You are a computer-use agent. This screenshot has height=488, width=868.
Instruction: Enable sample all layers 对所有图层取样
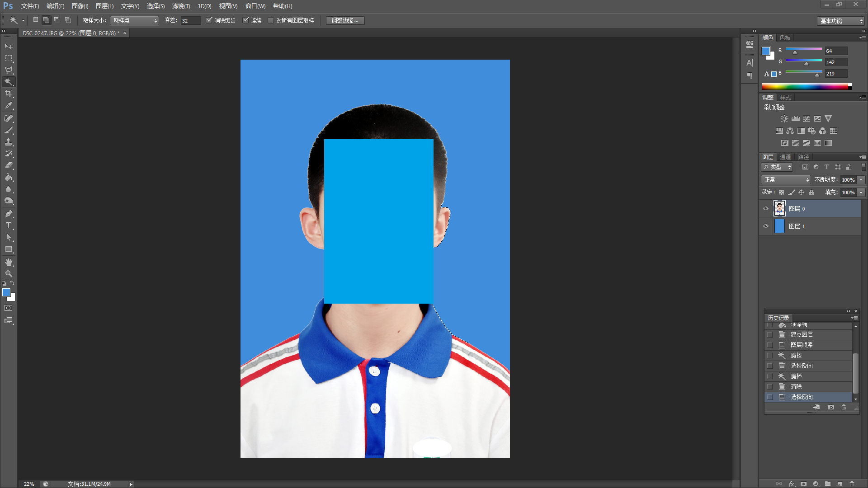click(x=271, y=20)
